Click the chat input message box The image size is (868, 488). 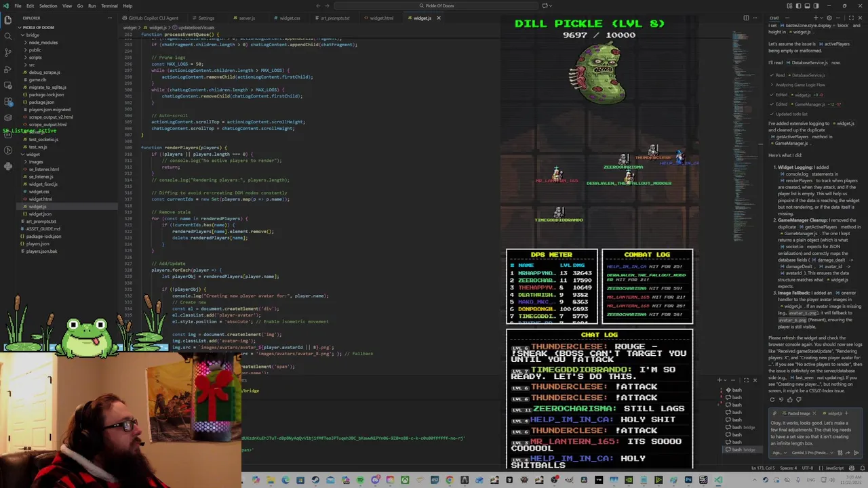click(x=815, y=432)
